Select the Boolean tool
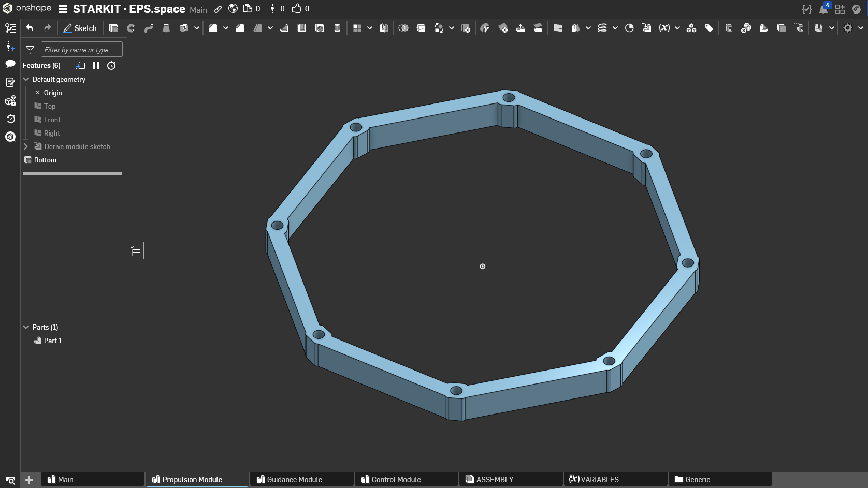This screenshot has width=868, height=488. [403, 28]
